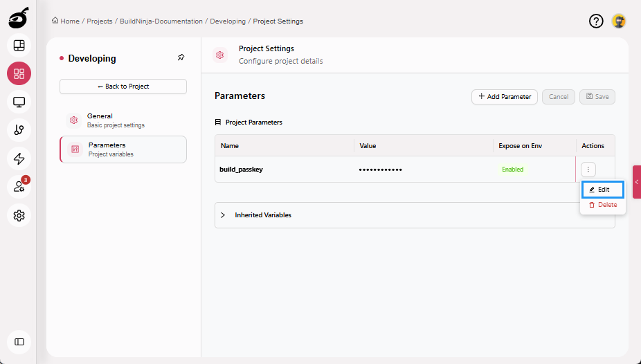Navigate to Developing breadcrumb

point(228,21)
